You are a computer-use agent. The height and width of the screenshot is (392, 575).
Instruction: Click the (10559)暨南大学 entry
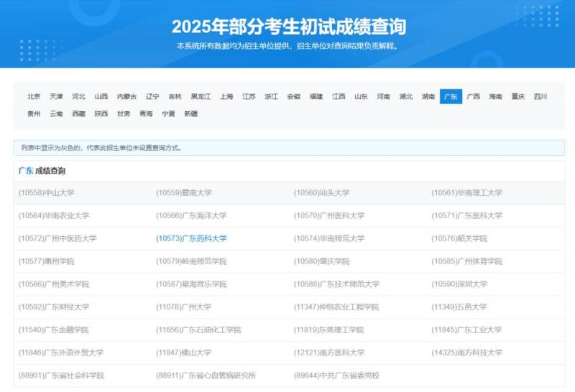tap(184, 192)
